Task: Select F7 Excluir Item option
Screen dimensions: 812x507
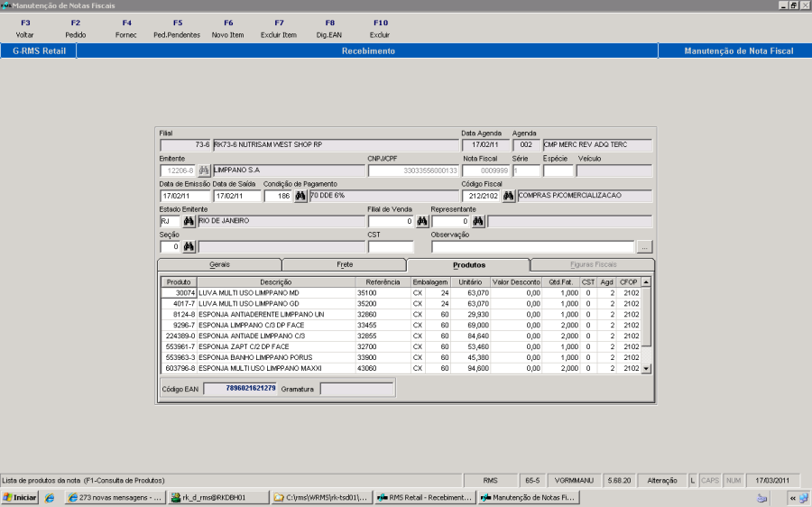Action: 279,28
